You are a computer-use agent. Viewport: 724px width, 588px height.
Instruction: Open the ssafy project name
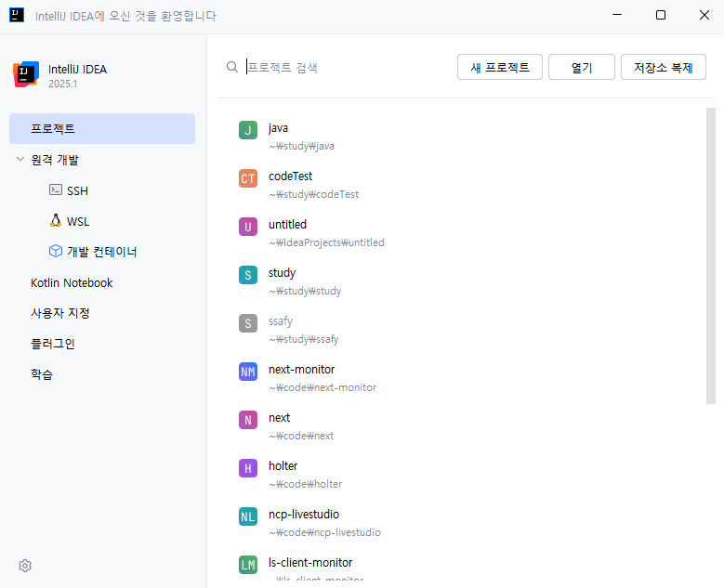[281, 321]
